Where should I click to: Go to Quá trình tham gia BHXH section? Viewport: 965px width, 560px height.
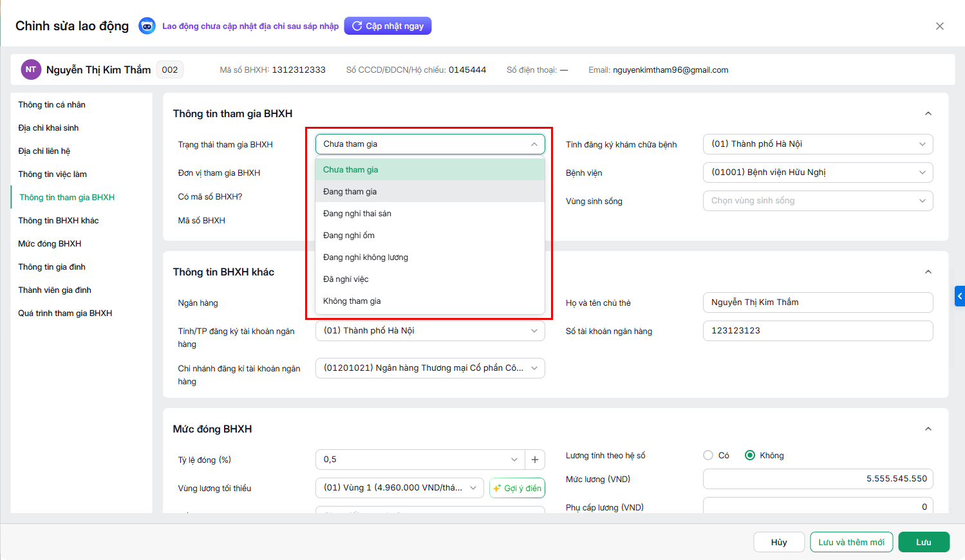(x=65, y=313)
